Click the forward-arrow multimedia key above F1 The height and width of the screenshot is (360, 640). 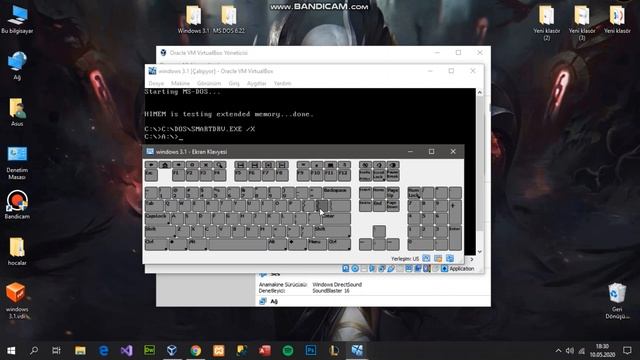coord(178,165)
